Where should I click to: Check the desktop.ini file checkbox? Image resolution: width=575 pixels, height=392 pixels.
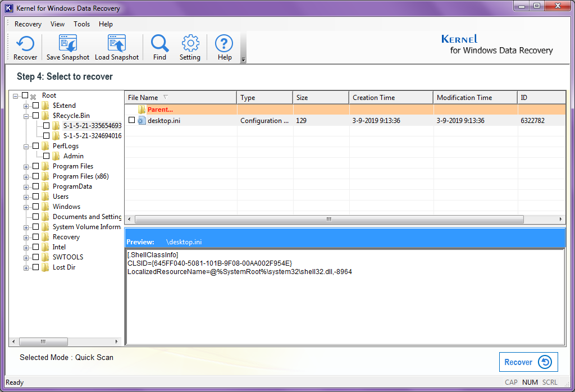coord(131,120)
